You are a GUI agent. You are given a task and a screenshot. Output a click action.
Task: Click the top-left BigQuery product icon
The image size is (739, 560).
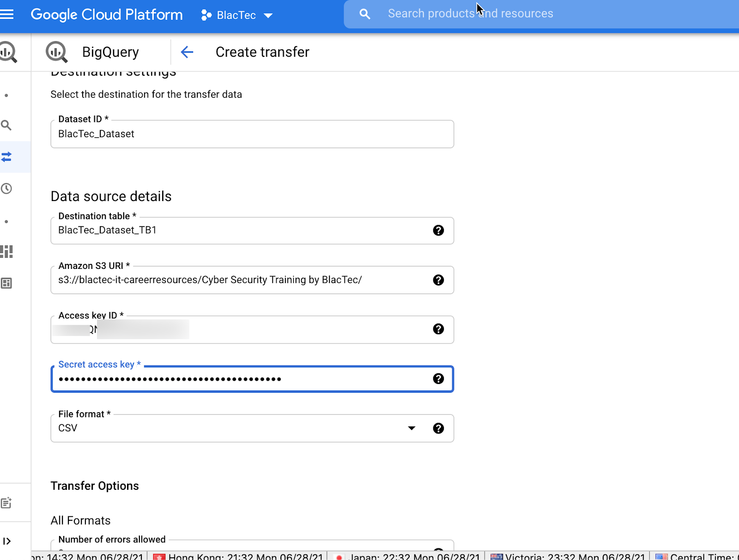tap(8, 52)
